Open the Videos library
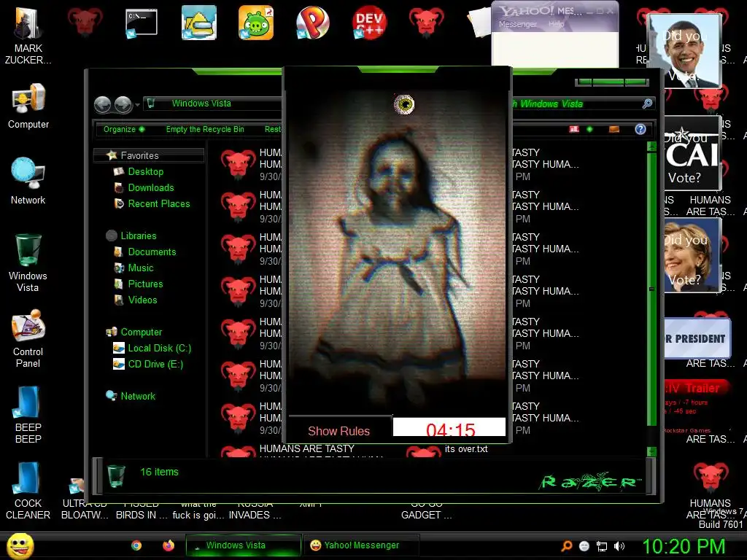Viewport: 747px width, 560px height. coord(142,300)
